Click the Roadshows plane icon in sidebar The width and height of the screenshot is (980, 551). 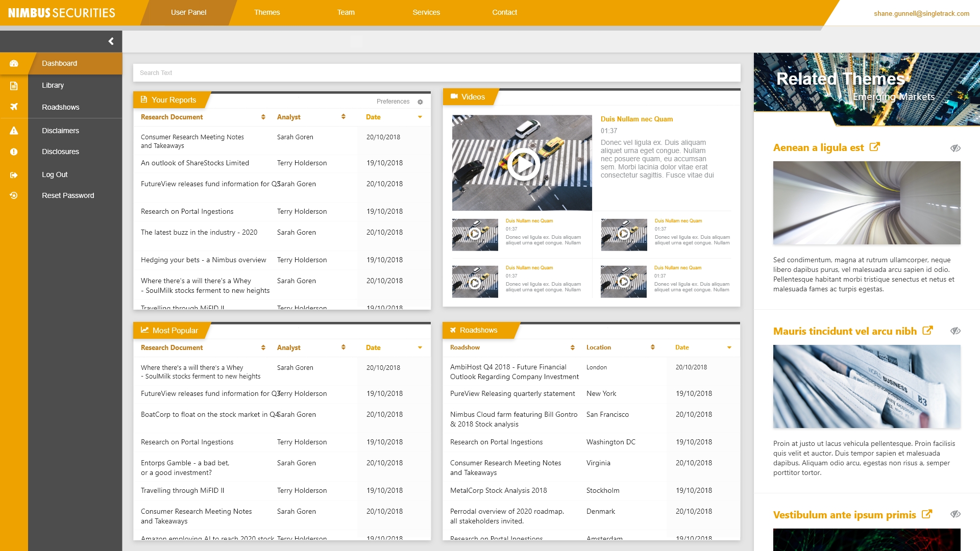coord(14,107)
